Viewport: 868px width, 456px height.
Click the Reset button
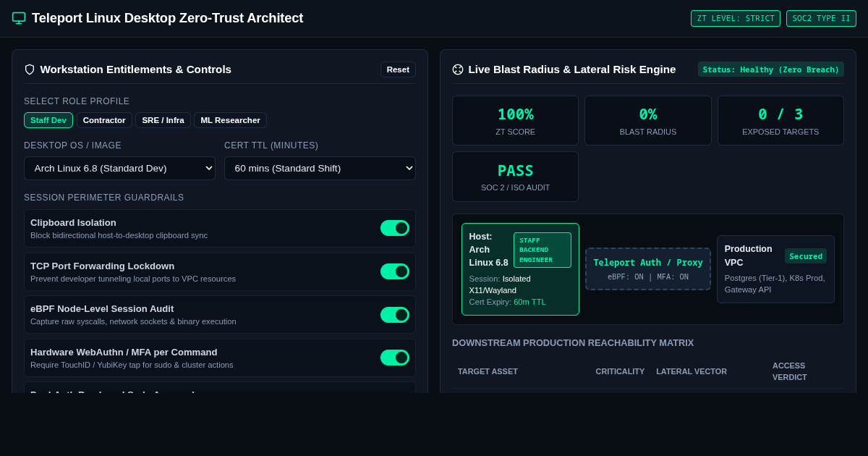398,69
